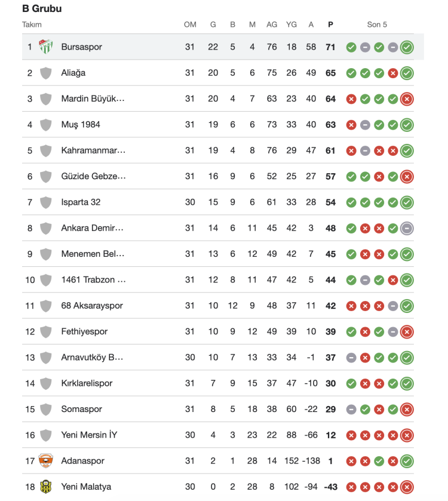Click Isparta 32's grey shield icon
Image resolution: width=448 pixels, height=501 pixels.
pyautogui.click(x=46, y=202)
